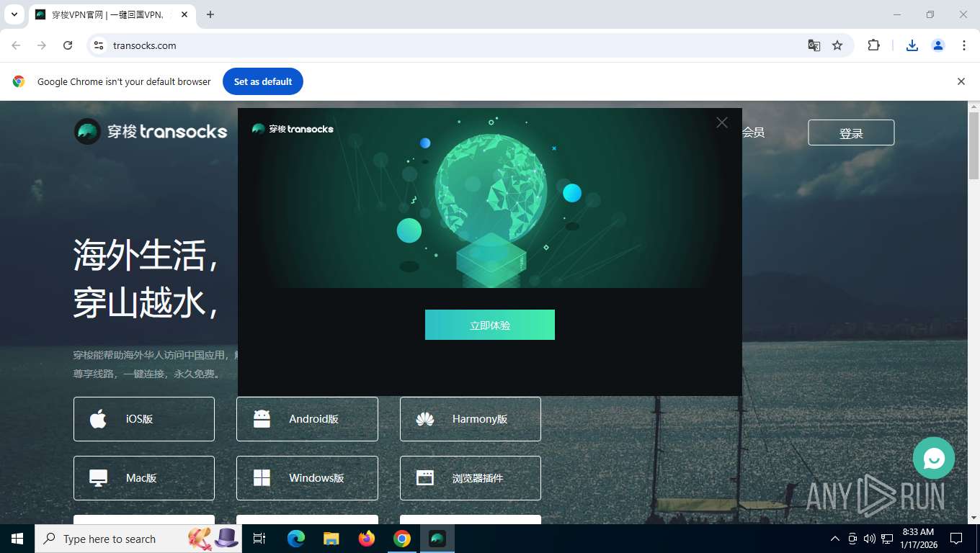Open the transocks app in taskbar
Screen dimensions: 980x553
(x=437, y=539)
